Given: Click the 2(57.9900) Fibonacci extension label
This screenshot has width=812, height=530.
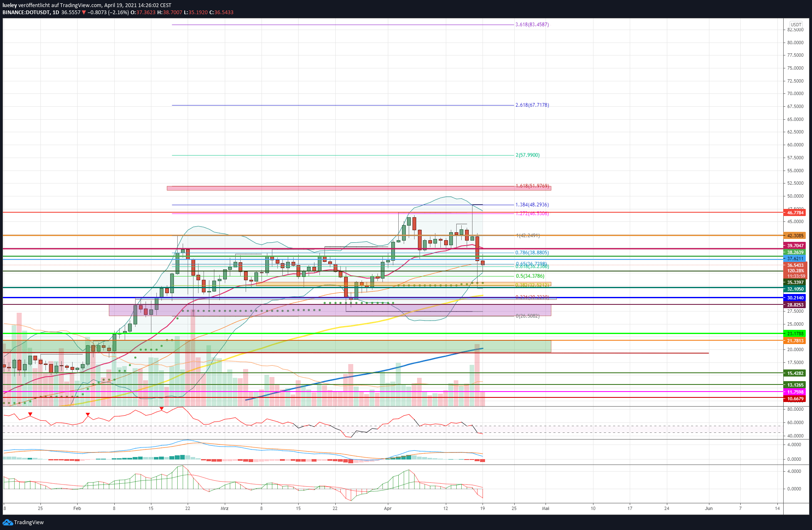Looking at the screenshot, I should pyautogui.click(x=528, y=155).
